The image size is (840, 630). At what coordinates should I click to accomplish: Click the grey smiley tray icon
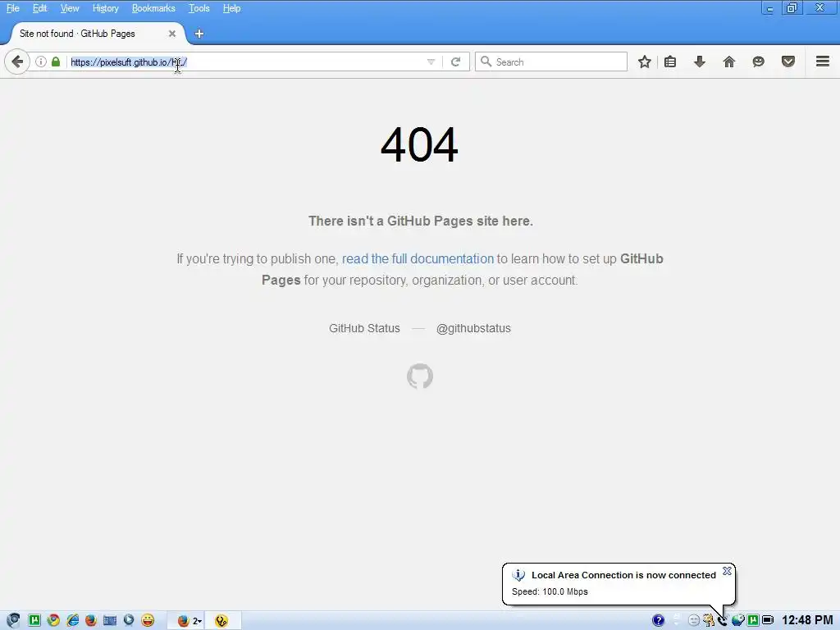[694, 620]
